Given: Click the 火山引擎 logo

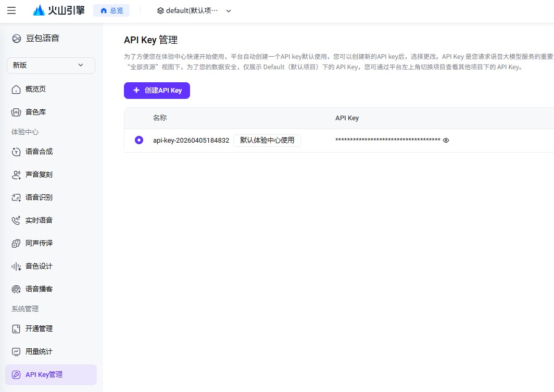Looking at the screenshot, I should pyautogui.click(x=58, y=10).
